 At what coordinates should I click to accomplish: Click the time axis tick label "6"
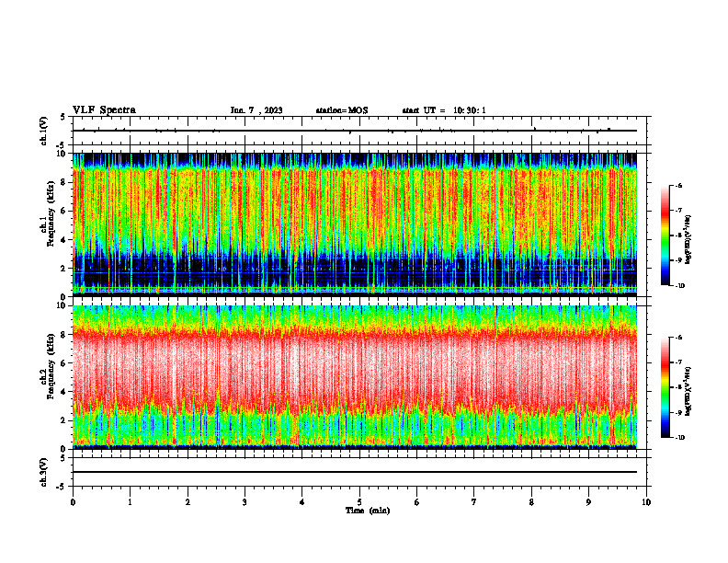tap(417, 502)
